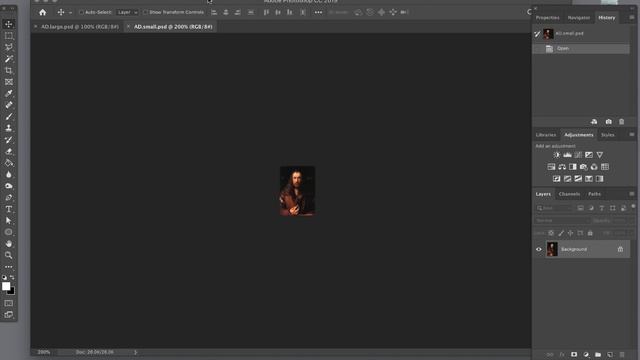Select the Hand tool

point(9,244)
